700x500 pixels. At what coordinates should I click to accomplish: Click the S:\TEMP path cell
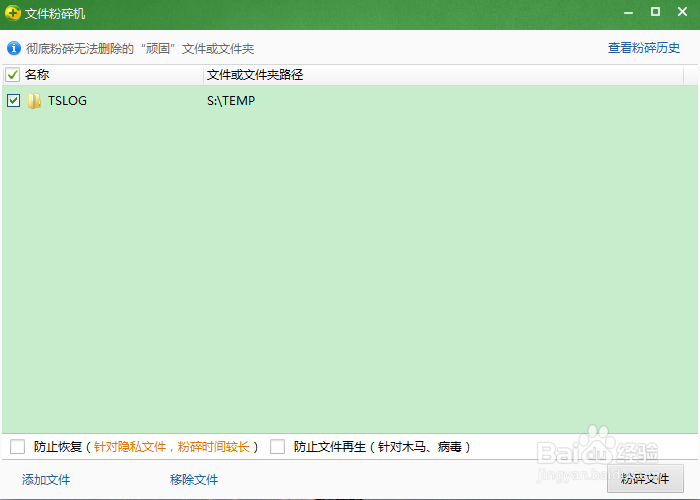[x=231, y=101]
